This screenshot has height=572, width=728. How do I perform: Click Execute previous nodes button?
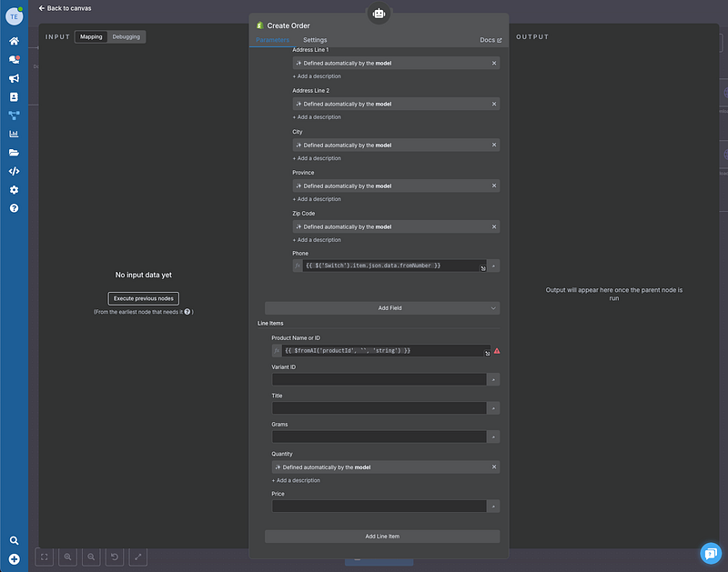[x=144, y=298]
